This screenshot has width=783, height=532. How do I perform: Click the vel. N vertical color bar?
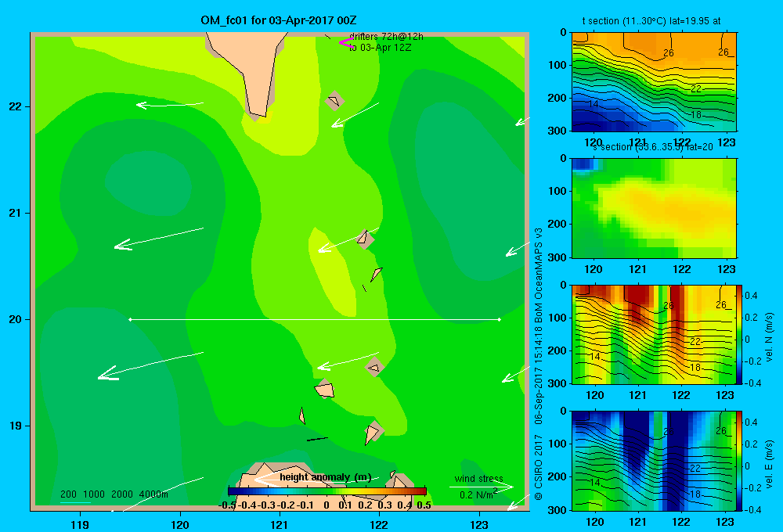(739, 334)
